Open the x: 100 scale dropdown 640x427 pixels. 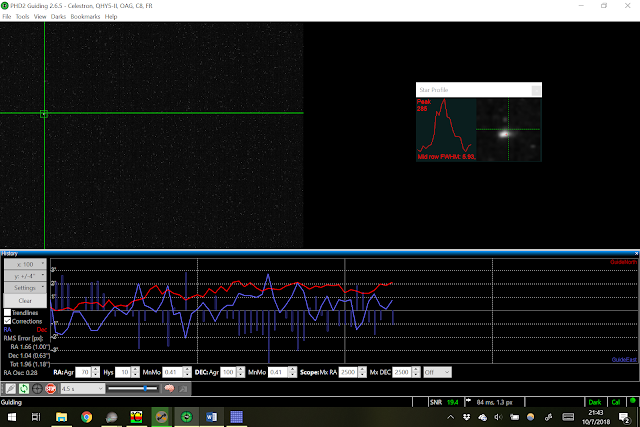pos(25,265)
